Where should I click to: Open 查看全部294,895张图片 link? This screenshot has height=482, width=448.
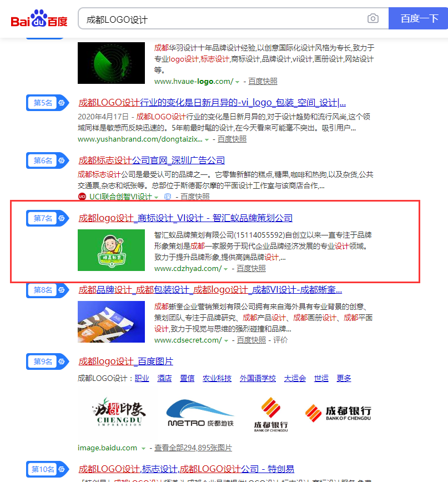(193, 448)
